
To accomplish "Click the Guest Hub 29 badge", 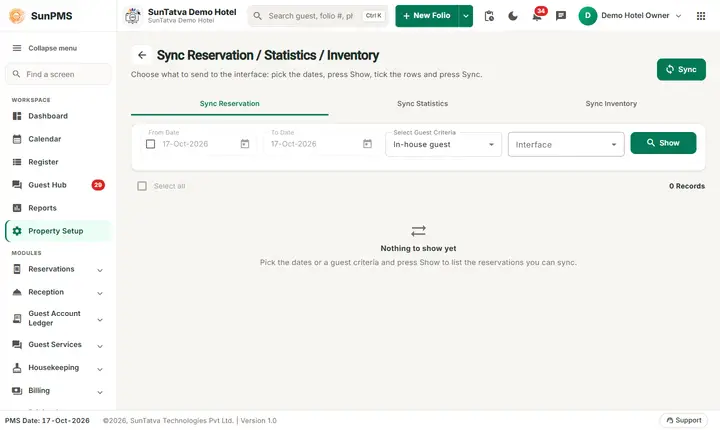I will tap(98, 185).
